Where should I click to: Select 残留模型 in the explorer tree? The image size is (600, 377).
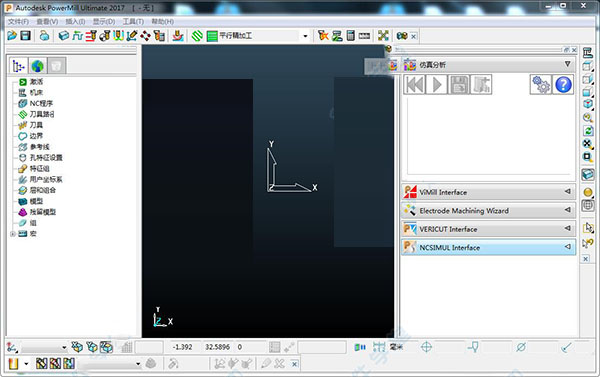42,212
